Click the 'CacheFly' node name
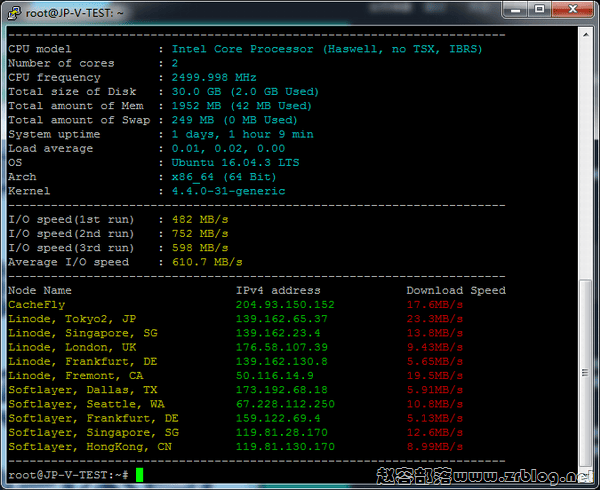This screenshot has height=490, width=600. coord(37,304)
